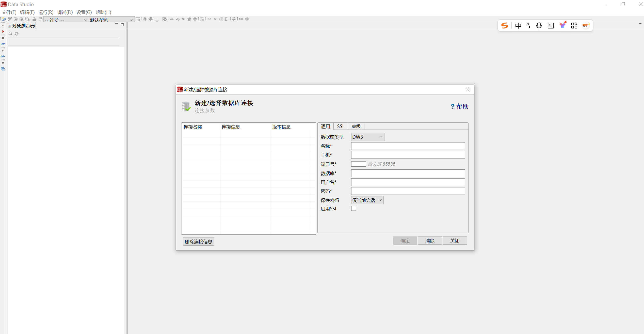This screenshot has height=334, width=644.
Task: Pick the microphone icon on the input toolbar
Action: pyautogui.click(x=539, y=25)
